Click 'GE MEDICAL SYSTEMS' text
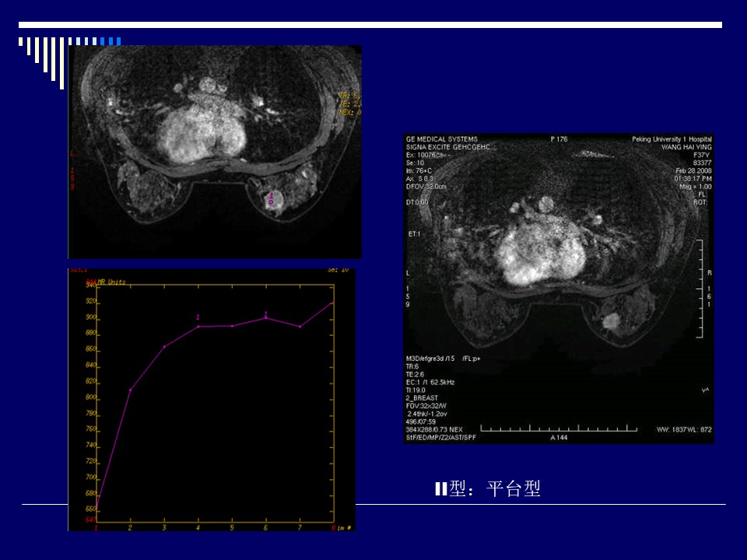Viewport: 747px width, 560px height. (442, 139)
